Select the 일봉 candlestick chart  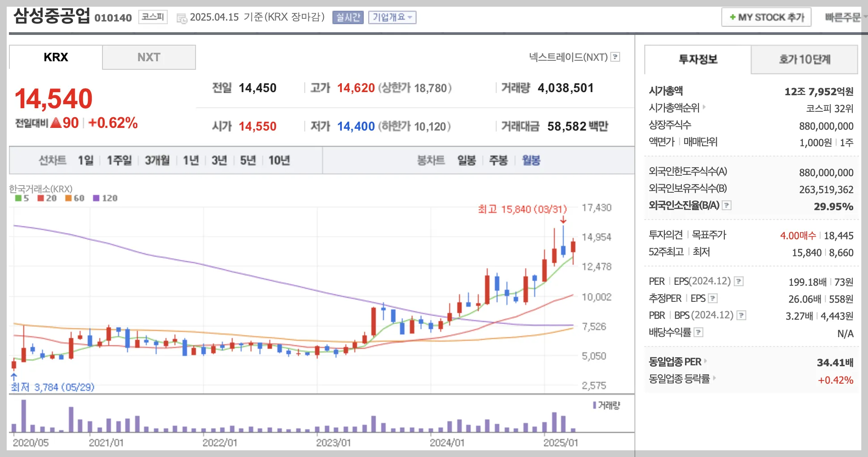click(467, 160)
